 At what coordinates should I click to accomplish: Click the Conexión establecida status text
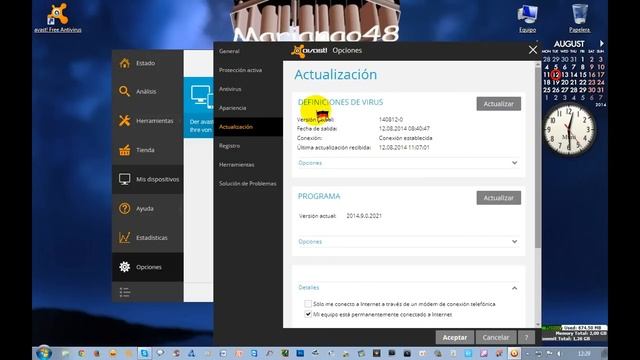pyautogui.click(x=405, y=138)
